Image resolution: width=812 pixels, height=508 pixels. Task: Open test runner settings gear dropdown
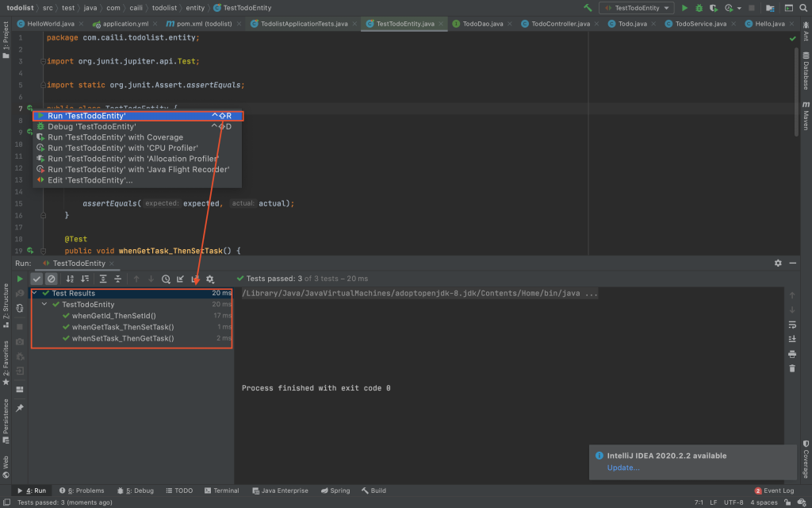coord(209,279)
